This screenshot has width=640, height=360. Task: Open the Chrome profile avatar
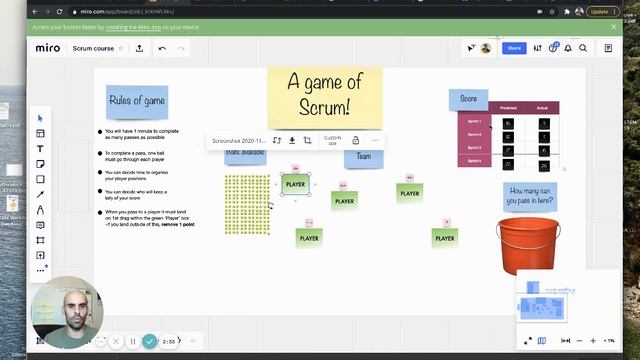[579, 11]
